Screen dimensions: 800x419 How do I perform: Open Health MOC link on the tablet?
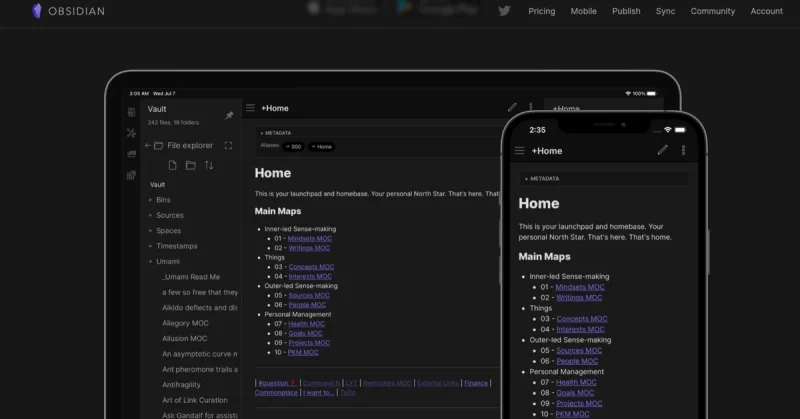point(306,324)
